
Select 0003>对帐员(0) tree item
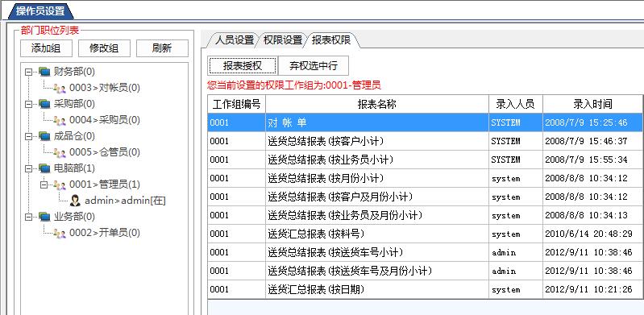[x=104, y=88]
